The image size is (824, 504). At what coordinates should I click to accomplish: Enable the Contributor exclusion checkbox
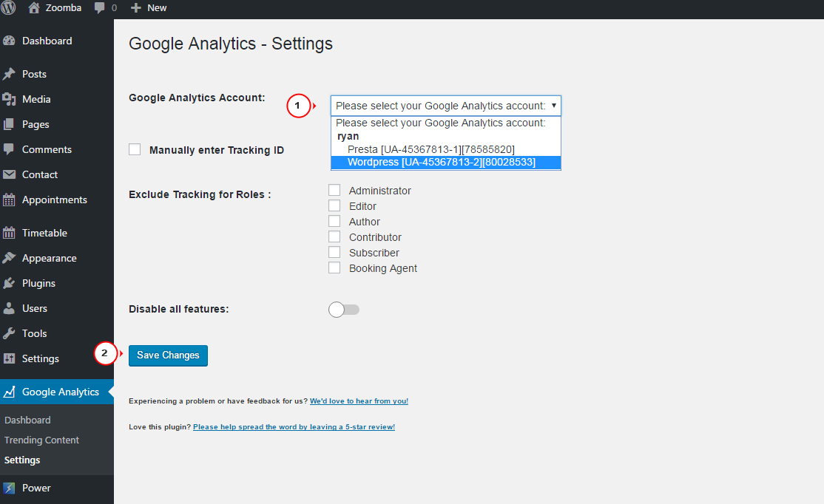pyautogui.click(x=334, y=236)
